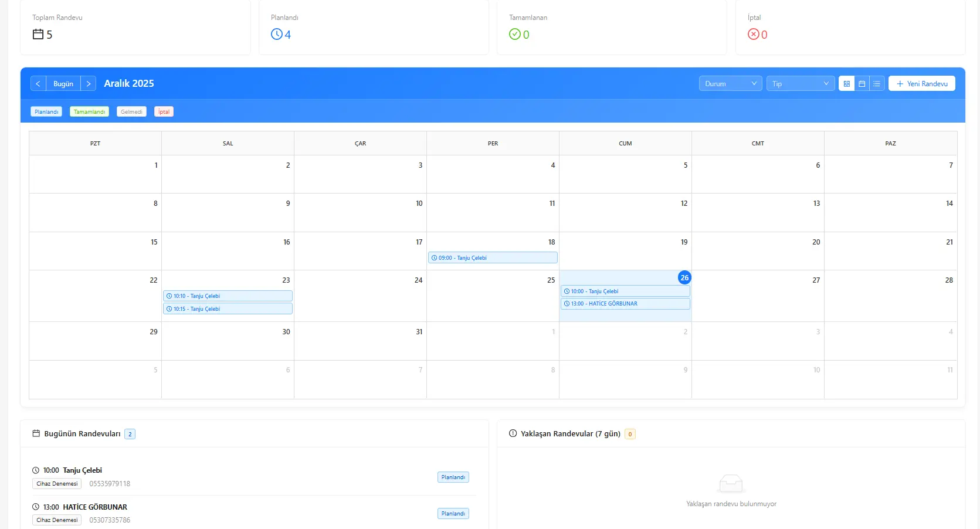
Task: Click the clock icon of 10:00 Tanju Çelebi list row
Action: [x=36, y=470]
